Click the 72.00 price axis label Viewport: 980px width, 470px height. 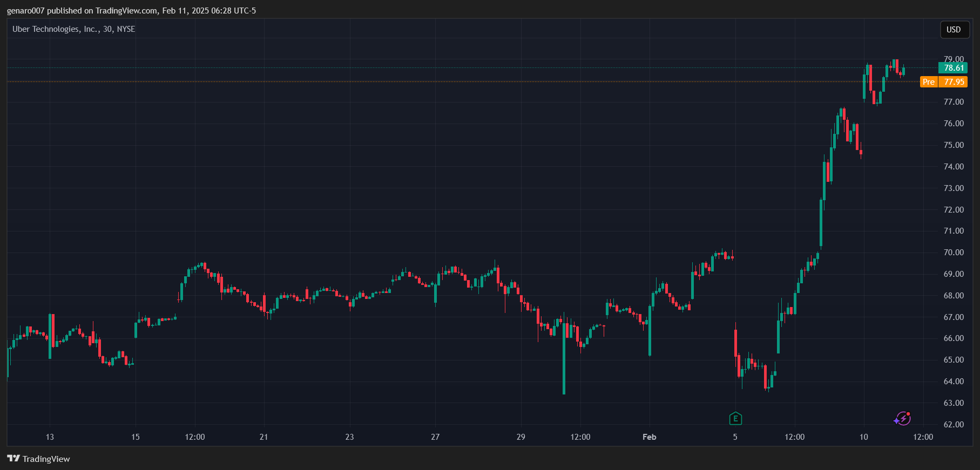tap(954, 210)
